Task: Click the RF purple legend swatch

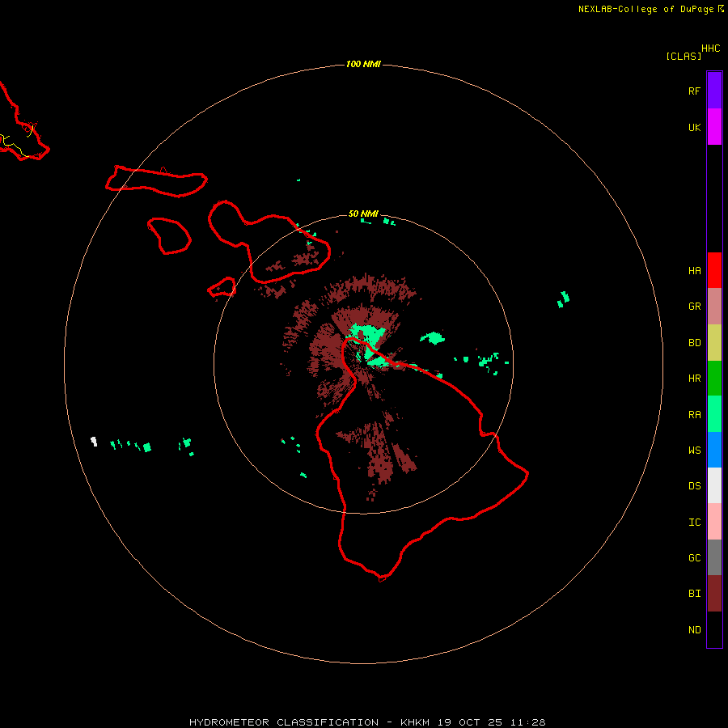Action: coord(714,90)
